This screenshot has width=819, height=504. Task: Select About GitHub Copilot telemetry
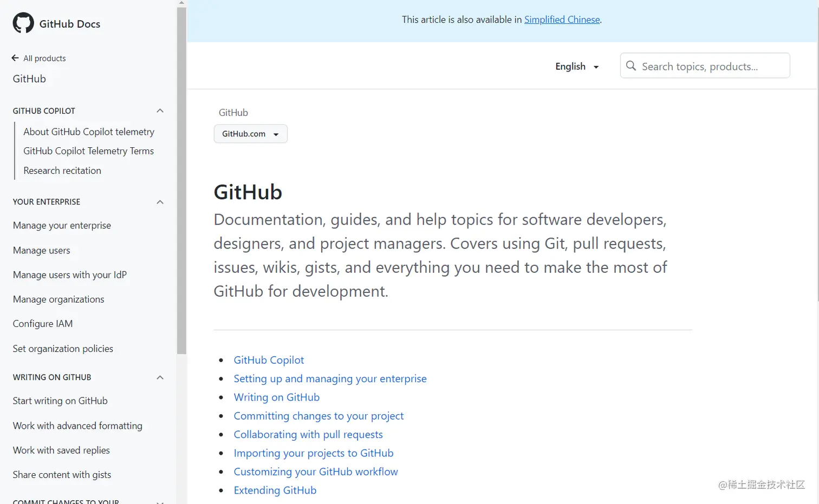click(89, 132)
